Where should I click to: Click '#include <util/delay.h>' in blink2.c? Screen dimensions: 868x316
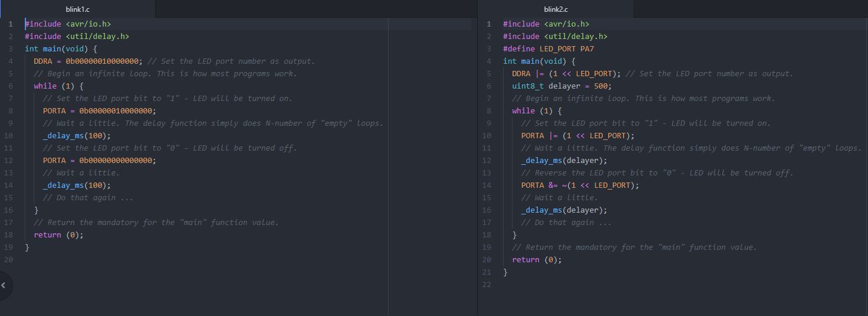click(555, 37)
